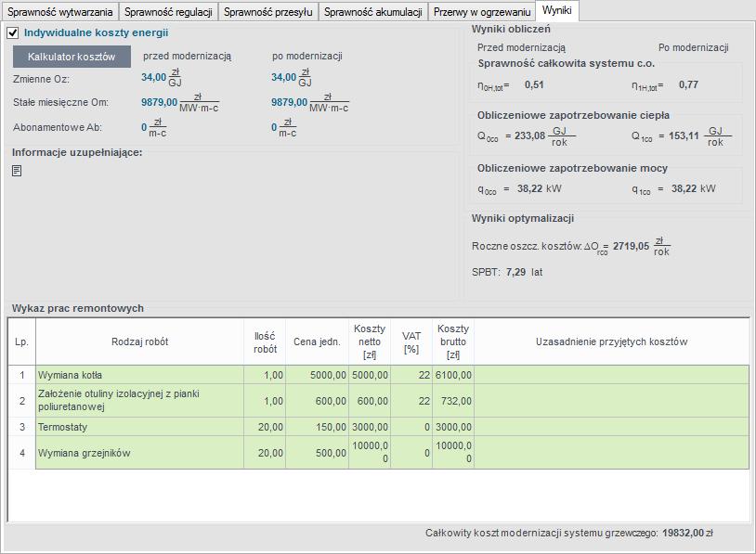Open the Sprawność wytwarzania tab
This screenshot has width=756, height=554.
59,11
